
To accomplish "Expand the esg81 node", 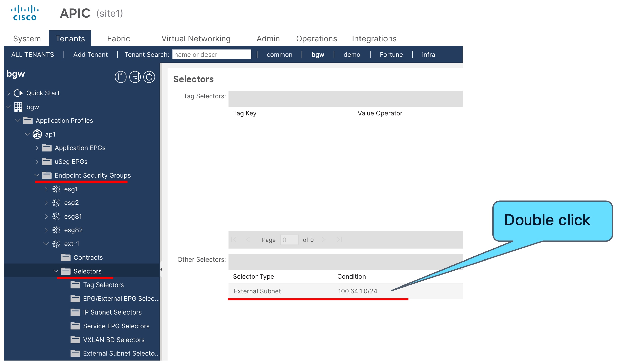I will point(46,216).
